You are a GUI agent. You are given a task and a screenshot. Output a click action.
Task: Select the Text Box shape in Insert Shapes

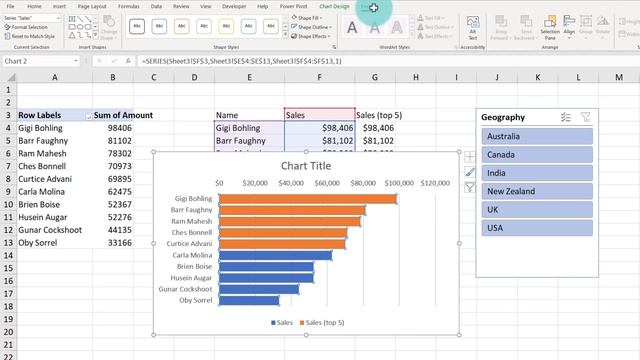(72, 19)
